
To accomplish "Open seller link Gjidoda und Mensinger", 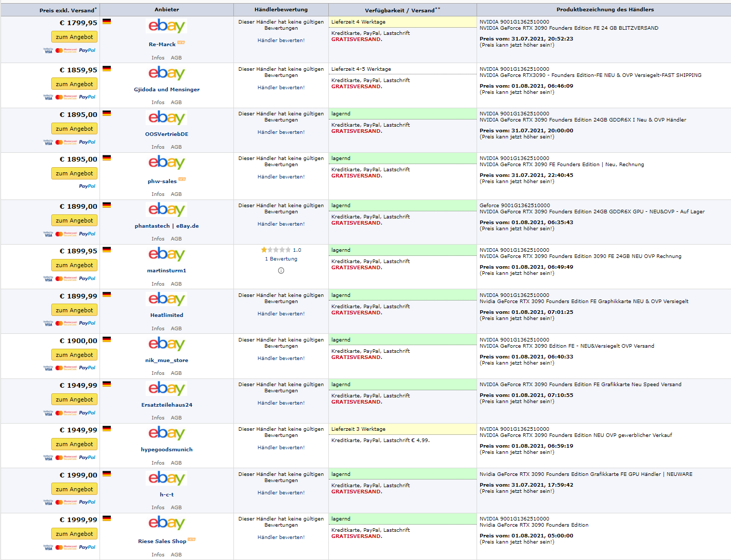I will [167, 90].
